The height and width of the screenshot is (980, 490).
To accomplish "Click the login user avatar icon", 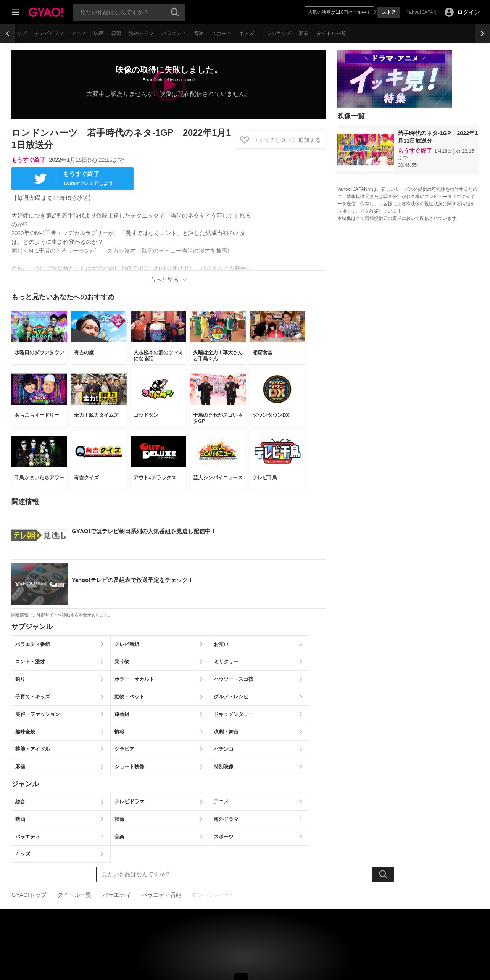I will click(449, 12).
